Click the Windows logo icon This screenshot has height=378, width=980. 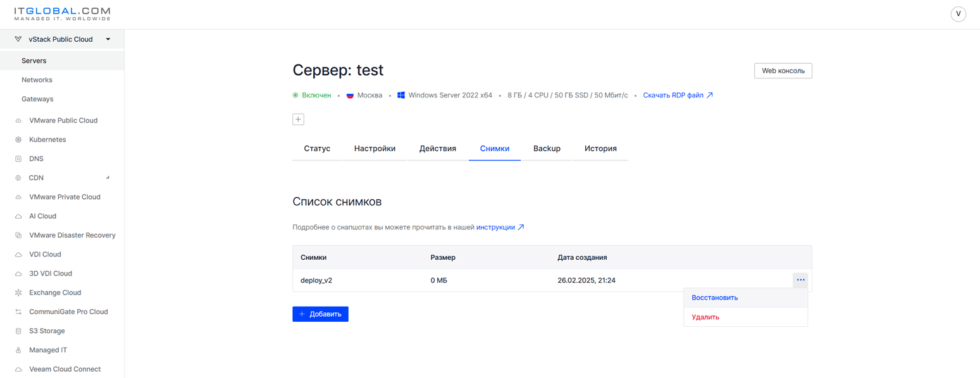pos(400,95)
